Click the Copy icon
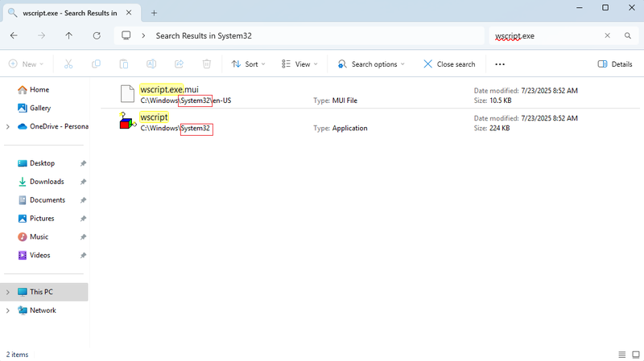 click(96, 64)
